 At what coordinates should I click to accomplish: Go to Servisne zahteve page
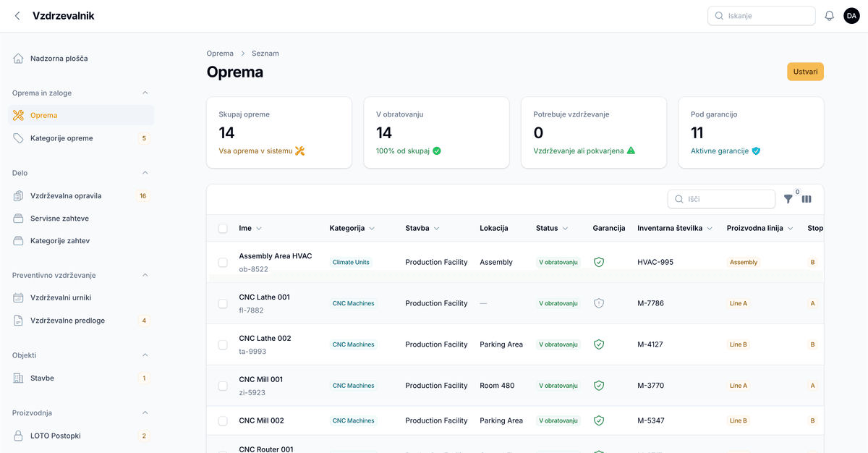(59, 219)
